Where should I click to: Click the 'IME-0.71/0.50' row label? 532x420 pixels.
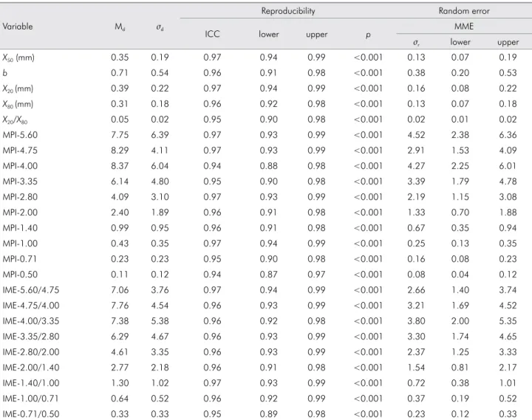click(x=31, y=414)
